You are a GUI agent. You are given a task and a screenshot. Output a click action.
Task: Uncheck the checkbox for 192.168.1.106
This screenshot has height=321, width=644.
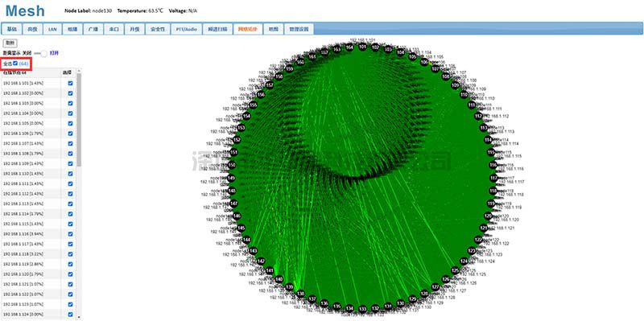70,134
